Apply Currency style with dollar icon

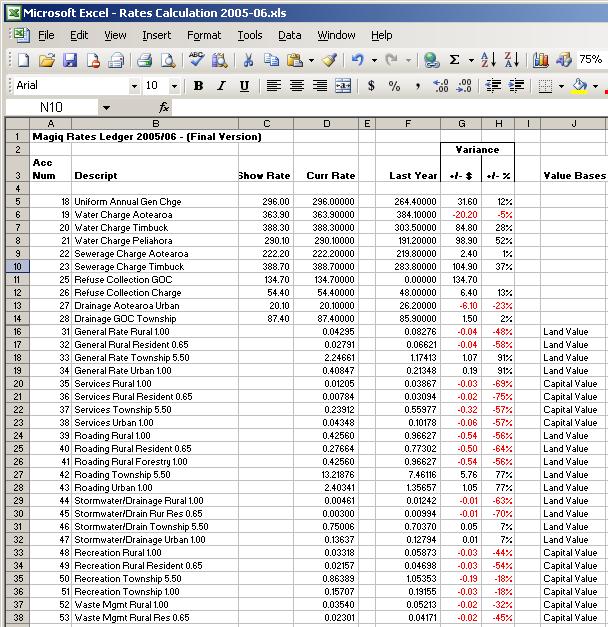pyautogui.click(x=371, y=86)
